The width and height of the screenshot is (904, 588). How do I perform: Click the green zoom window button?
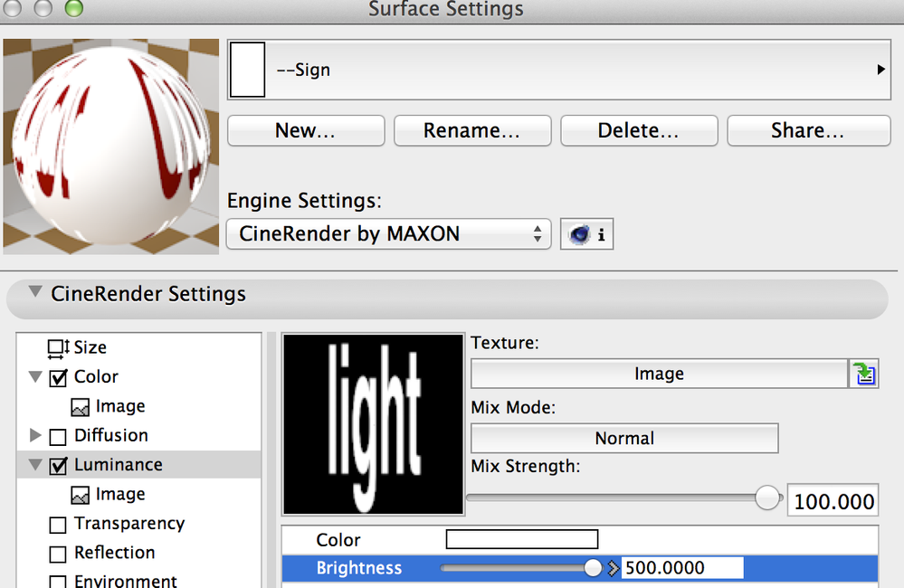tap(73, 8)
